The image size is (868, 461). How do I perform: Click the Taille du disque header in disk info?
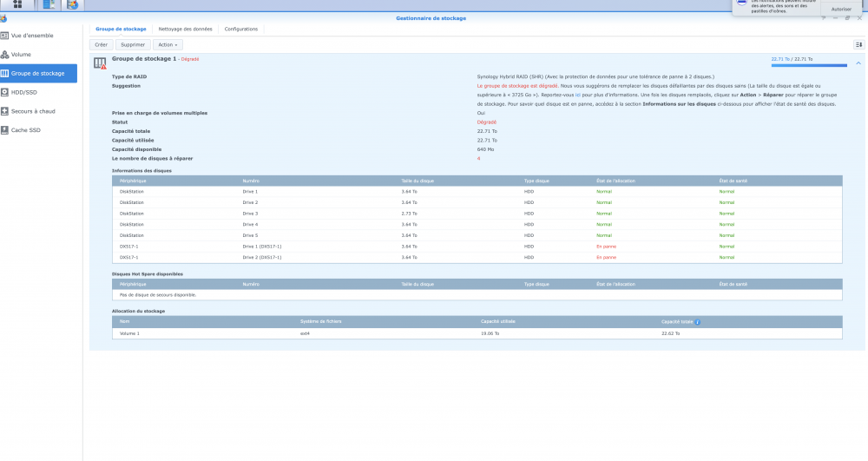coord(418,181)
